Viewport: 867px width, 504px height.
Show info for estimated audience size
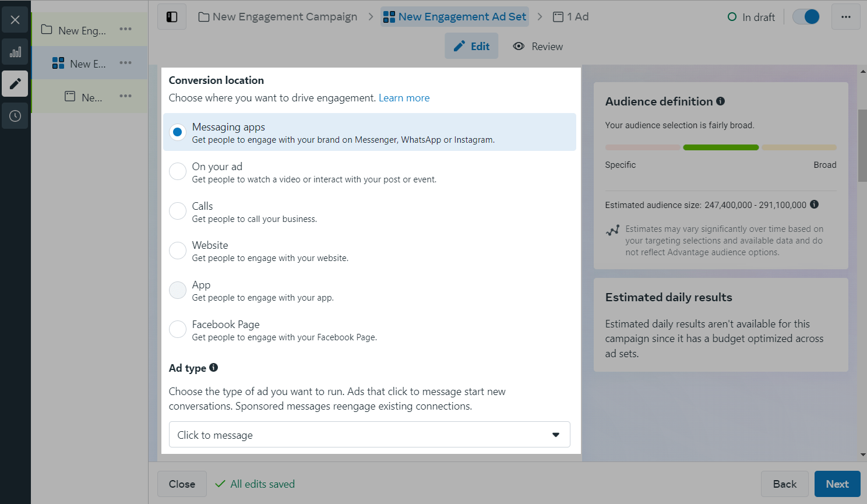815,205
